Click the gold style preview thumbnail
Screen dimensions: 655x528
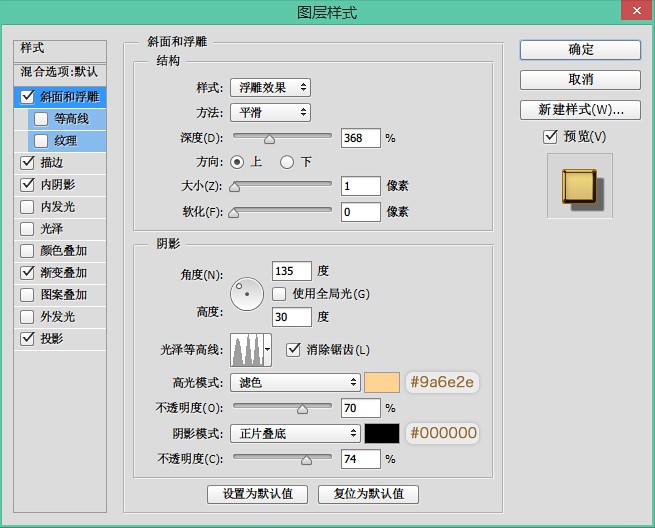point(580,186)
